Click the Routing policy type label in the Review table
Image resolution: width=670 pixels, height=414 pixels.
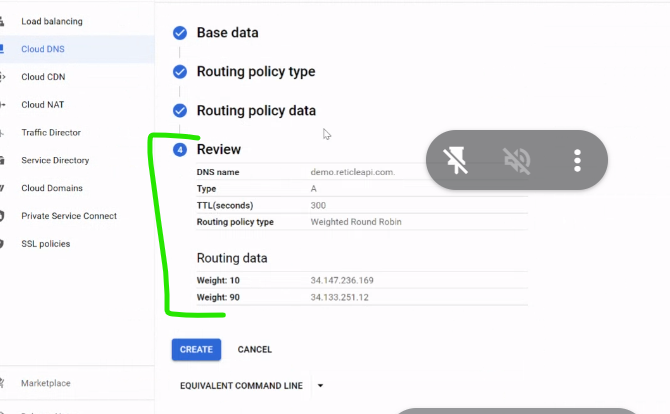click(235, 222)
